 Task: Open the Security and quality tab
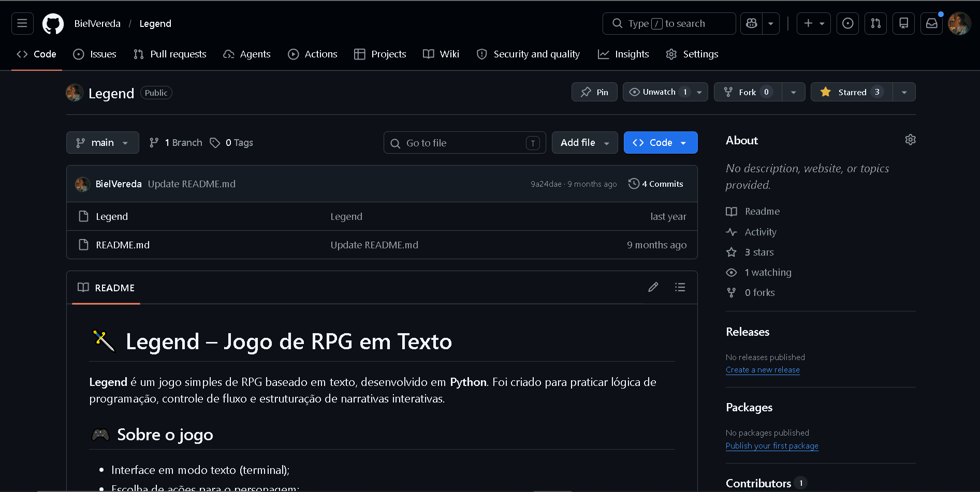pos(528,54)
